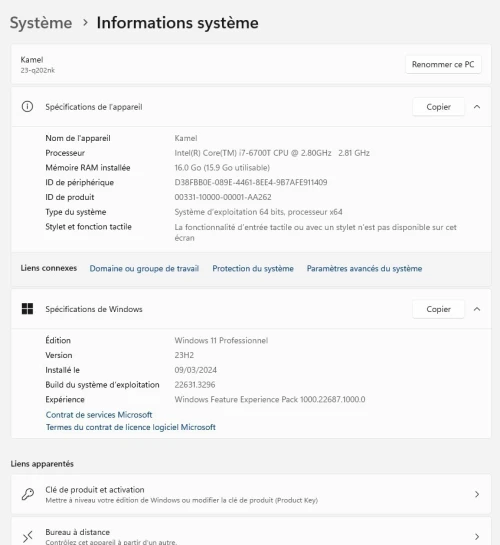Viewport: 500px width, 545px height.
Task: Open Paramètres avancés du système link
Action: (364, 268)
